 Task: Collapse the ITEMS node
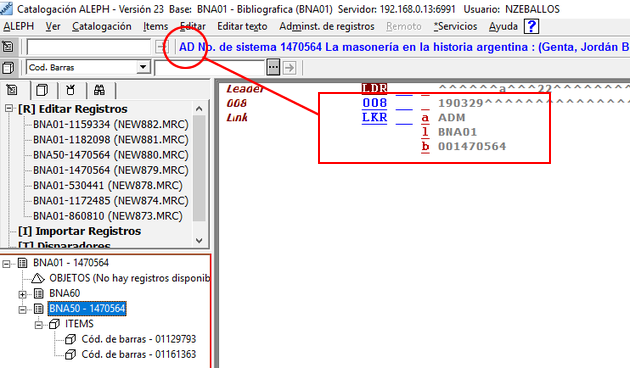coord(39,325)
